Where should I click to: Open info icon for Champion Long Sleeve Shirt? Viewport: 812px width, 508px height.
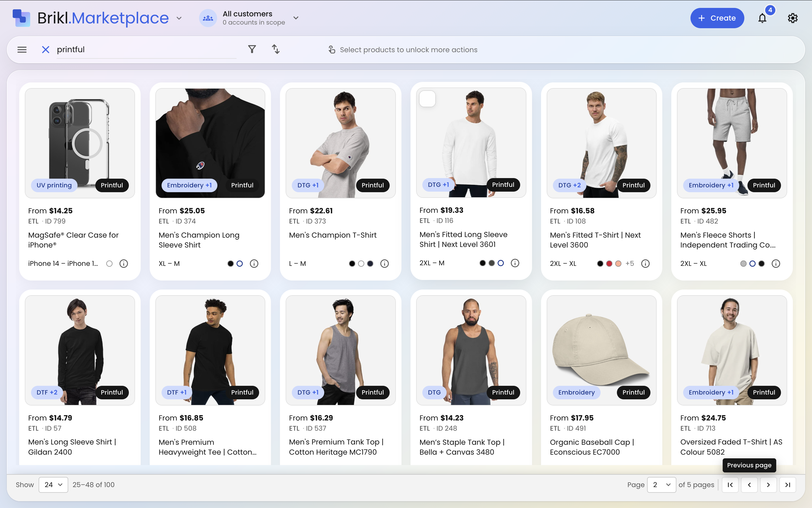click(254, 264)
